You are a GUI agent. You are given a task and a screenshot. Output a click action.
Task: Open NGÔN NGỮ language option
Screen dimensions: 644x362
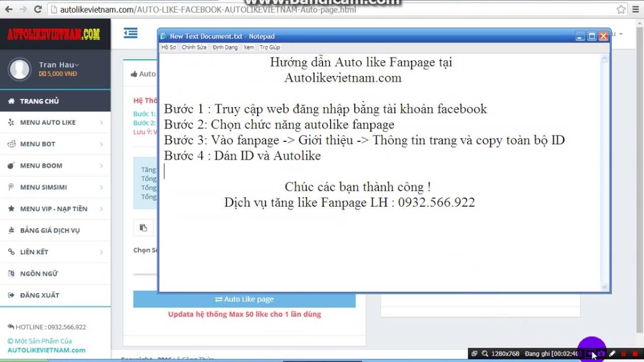click(x=55, y=274)
